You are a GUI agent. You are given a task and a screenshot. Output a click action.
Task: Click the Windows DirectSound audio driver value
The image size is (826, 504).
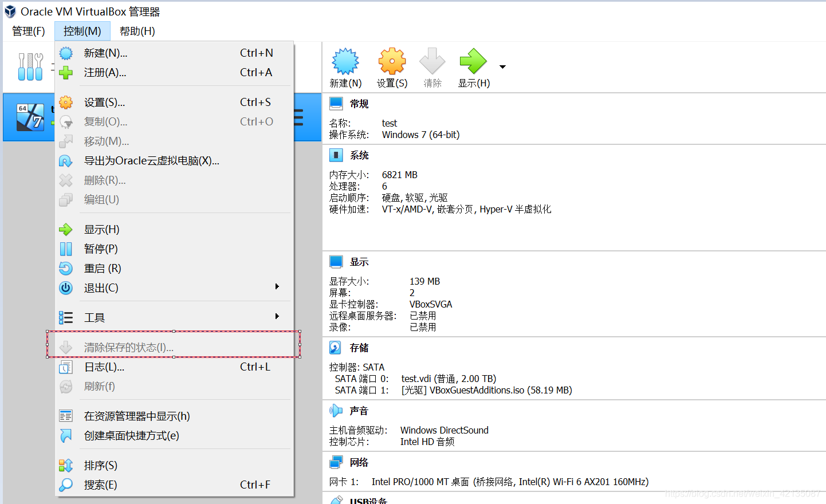(x=445, y=430)
